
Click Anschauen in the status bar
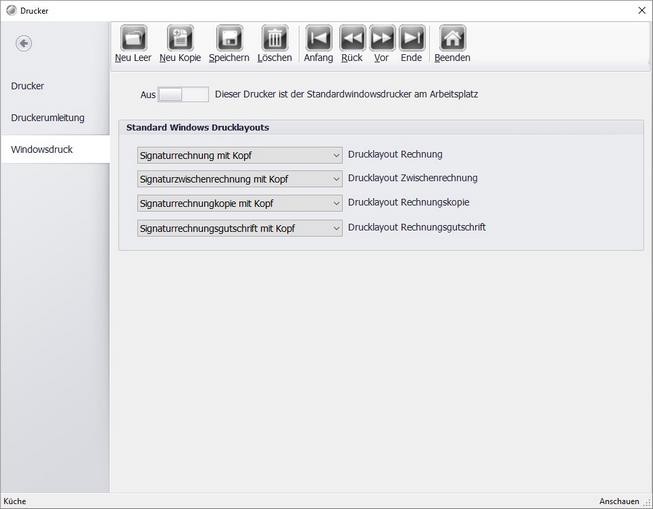pos(619,501)
